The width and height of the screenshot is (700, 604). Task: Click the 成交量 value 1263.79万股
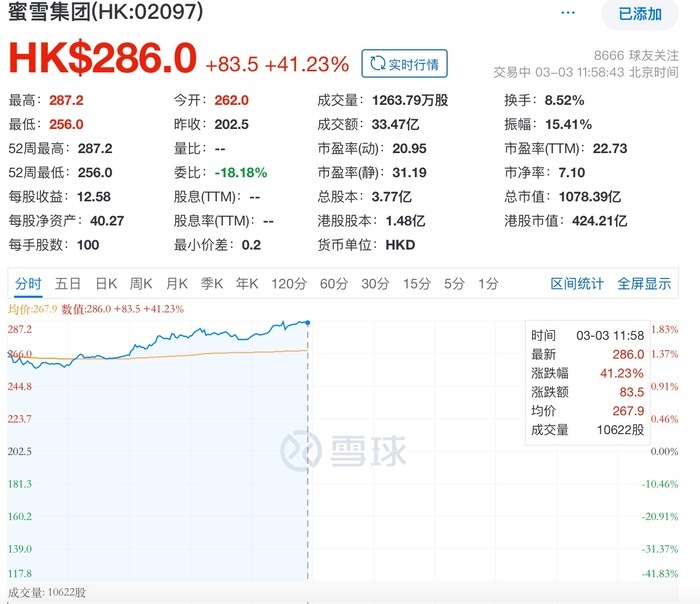click(410, 100)
